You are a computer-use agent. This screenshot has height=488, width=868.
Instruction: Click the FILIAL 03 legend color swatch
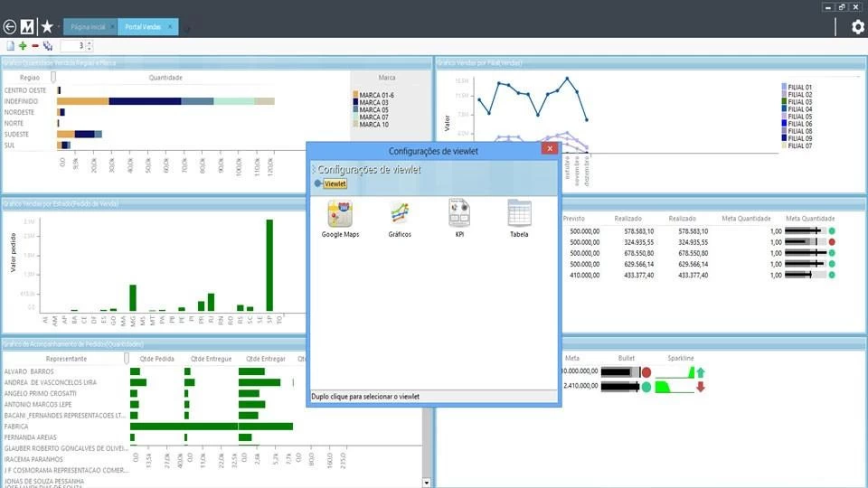(x=785, y=102)
